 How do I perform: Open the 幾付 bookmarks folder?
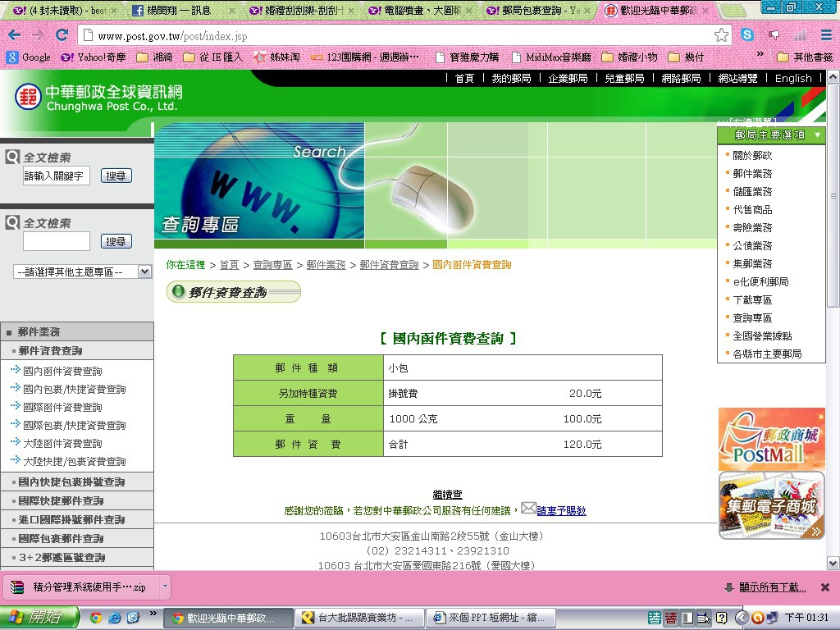tap(687, 57)
